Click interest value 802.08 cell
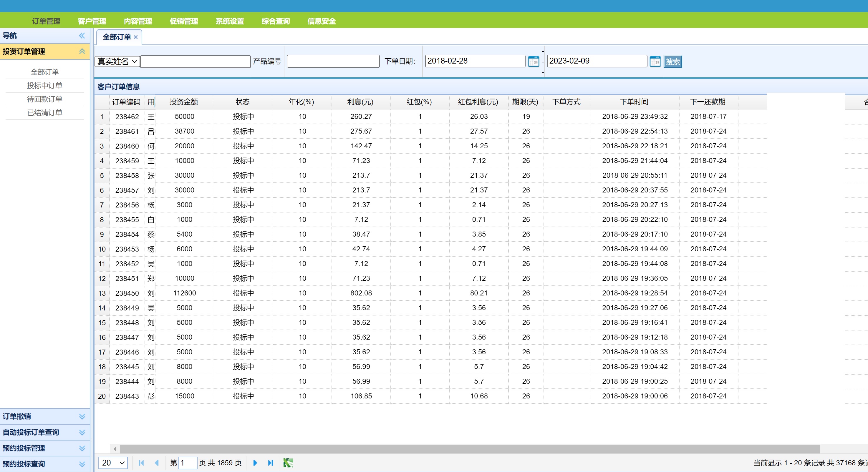This screenshot has height=472, width=868. click(x=361, y=293)
